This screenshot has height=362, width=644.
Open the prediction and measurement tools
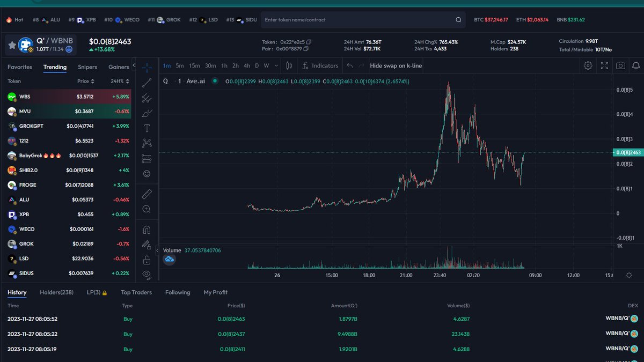tap(147, 159)
